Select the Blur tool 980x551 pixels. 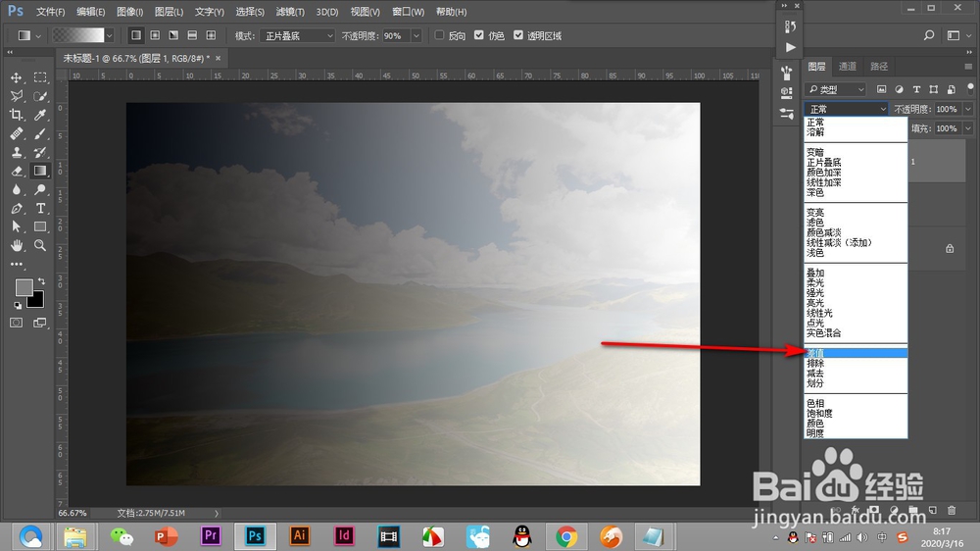(17, 189)
